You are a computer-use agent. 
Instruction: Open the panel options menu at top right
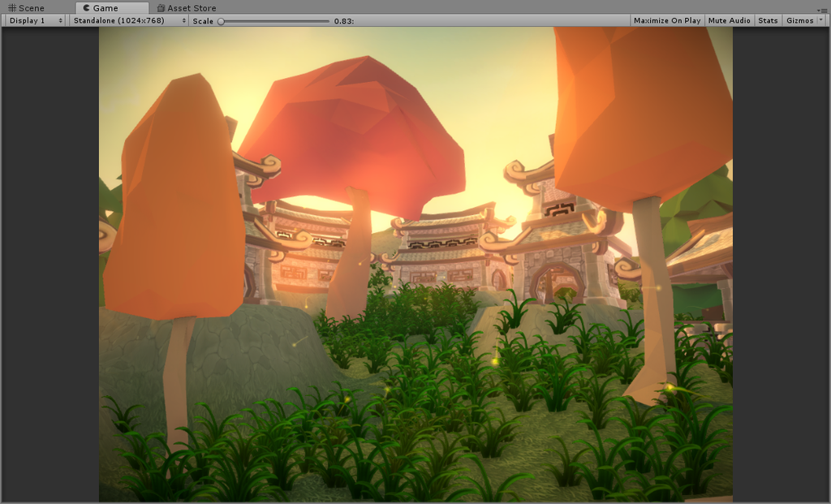[823, 8]
